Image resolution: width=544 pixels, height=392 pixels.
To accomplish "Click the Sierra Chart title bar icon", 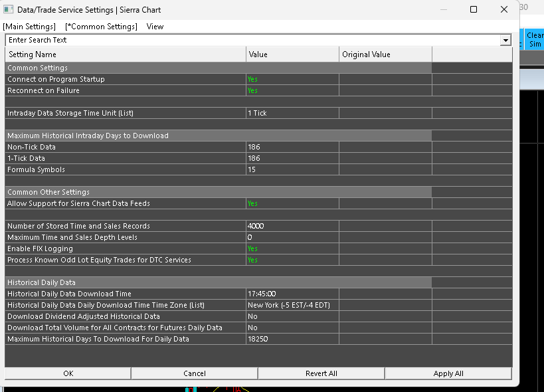I will click(9, 9).
